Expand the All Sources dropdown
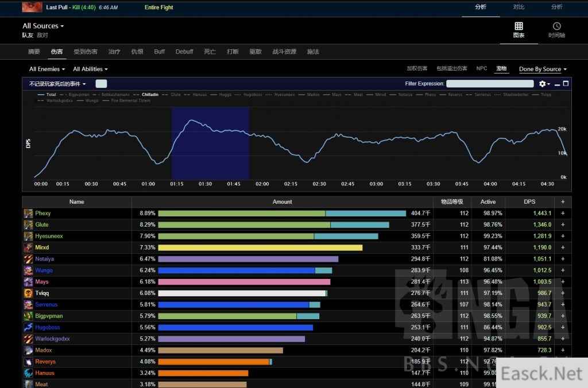This screenshot has height=388, width=588. tap(43, 26)
